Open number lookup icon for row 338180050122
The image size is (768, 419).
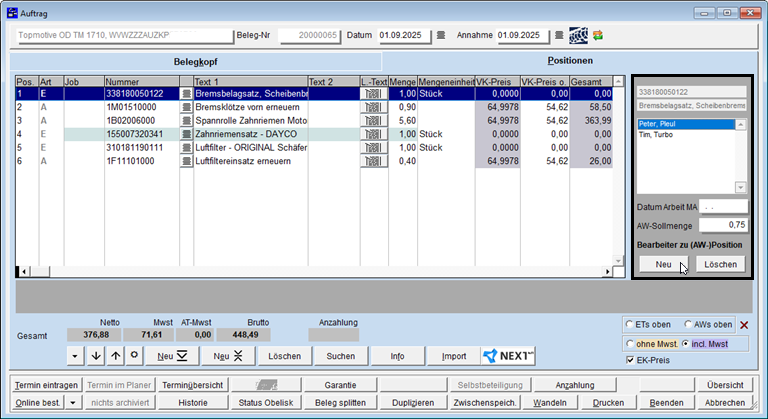click(186, 94)
